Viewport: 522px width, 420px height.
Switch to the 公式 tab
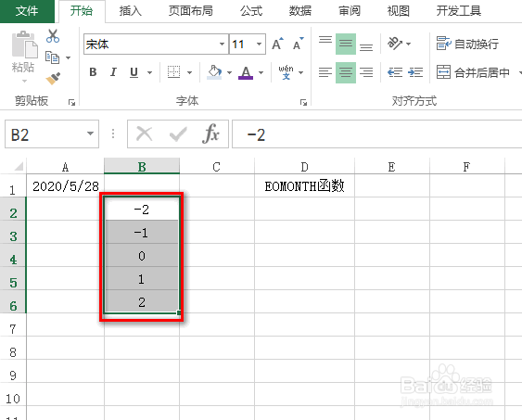point(251,11)
